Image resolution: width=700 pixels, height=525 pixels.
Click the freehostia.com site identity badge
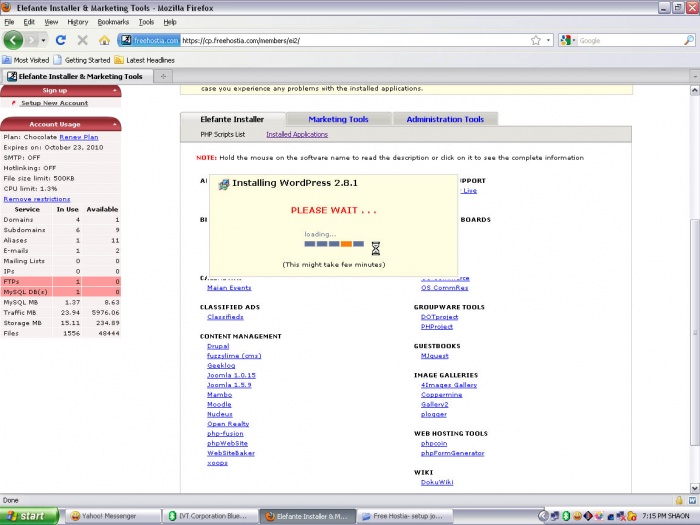pyautogui.click(x=150, y=40)
